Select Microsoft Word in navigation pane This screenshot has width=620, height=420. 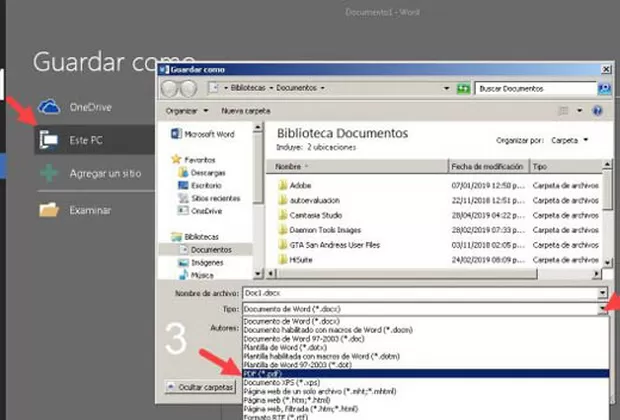click(203, 134)
